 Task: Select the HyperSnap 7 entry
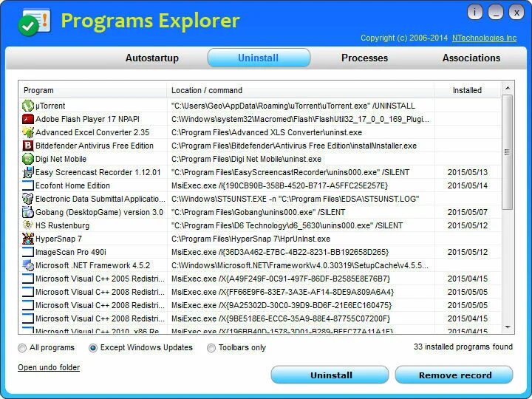point(58,239)
